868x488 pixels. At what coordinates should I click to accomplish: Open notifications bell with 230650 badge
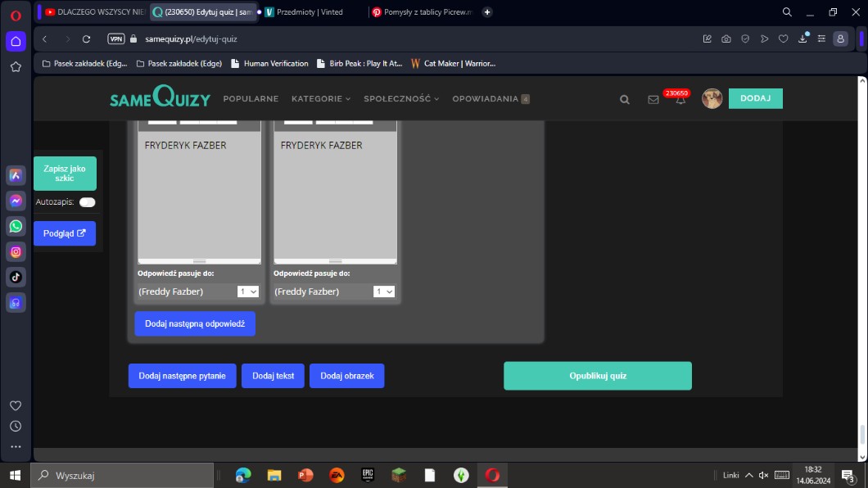tap(680, 100)
